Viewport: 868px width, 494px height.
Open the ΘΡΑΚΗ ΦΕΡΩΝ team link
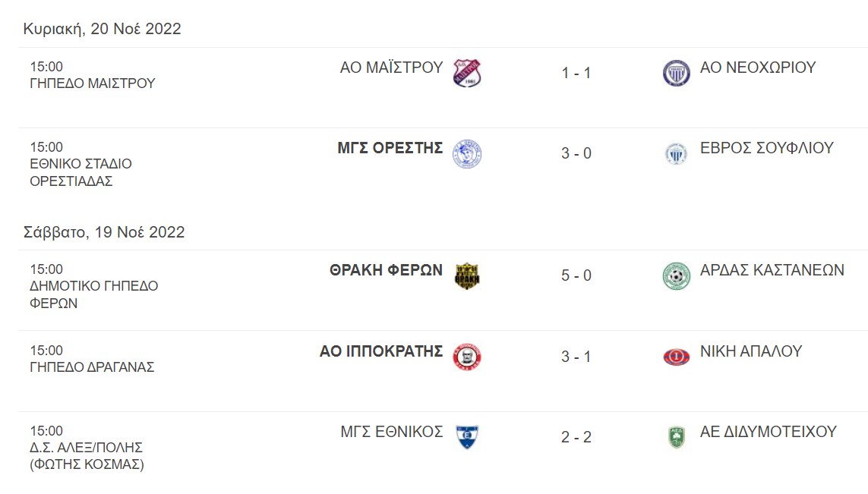(386, 270)
